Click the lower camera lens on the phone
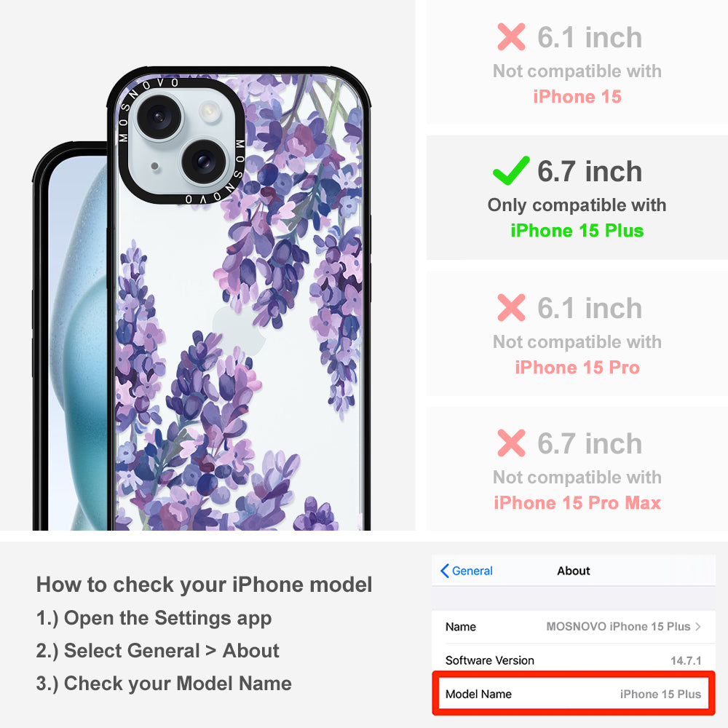 tap(203, 161)
